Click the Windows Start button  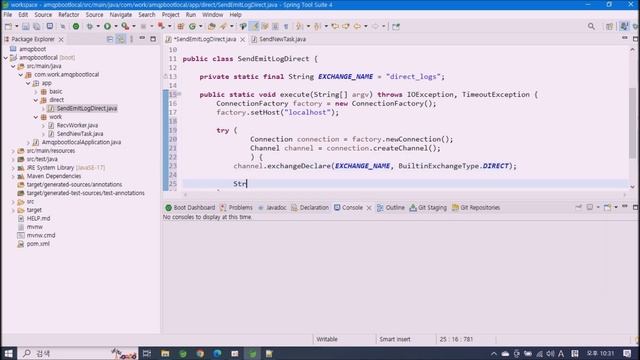click(8, 353)
